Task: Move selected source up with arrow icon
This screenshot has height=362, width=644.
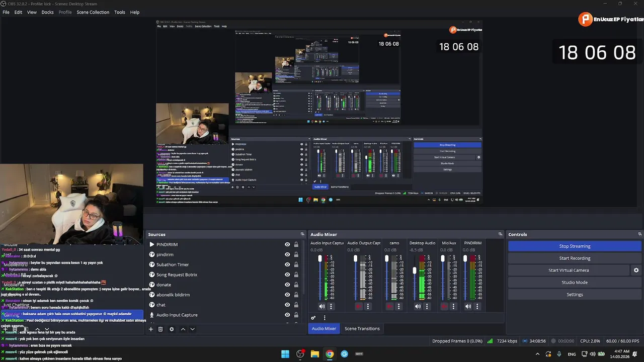Action: 183,329
